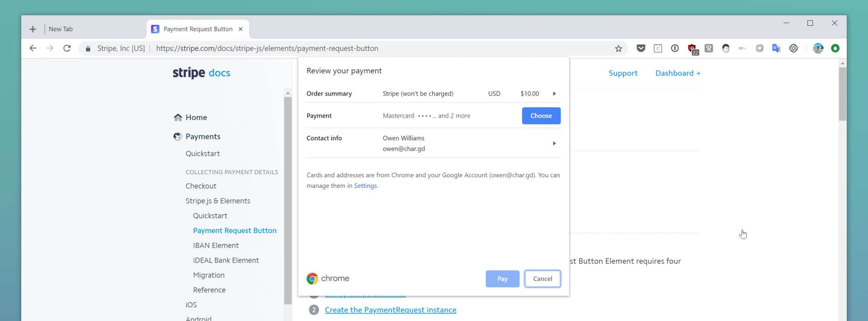Open the Checkout docs page
Viewport: 868px width, 321px height.
(x=201, y=186)
